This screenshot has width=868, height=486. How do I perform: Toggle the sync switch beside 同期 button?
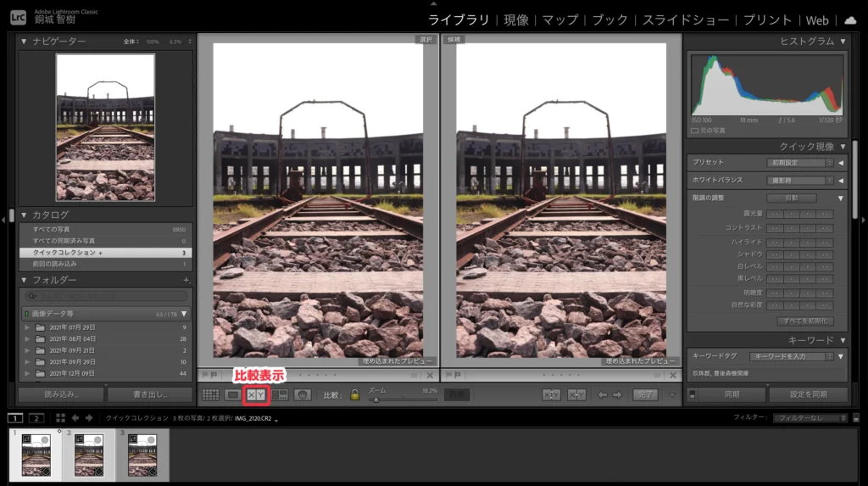(x=693, y=394)
